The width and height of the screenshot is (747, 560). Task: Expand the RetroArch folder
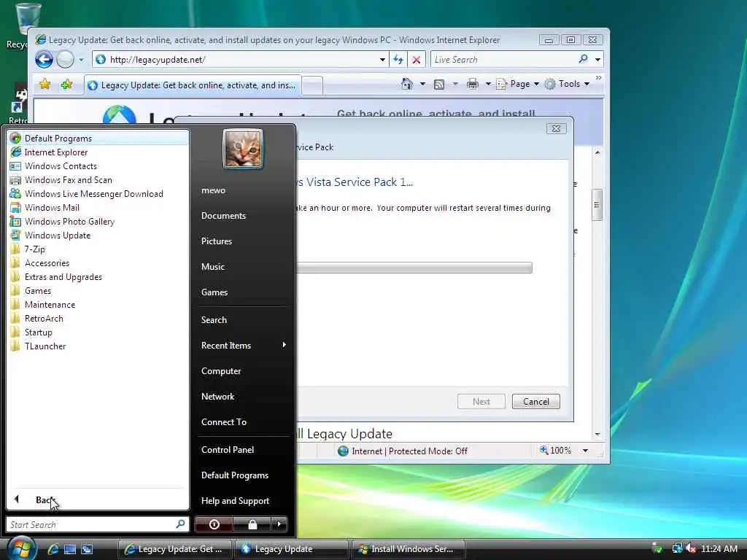point(98,318)
